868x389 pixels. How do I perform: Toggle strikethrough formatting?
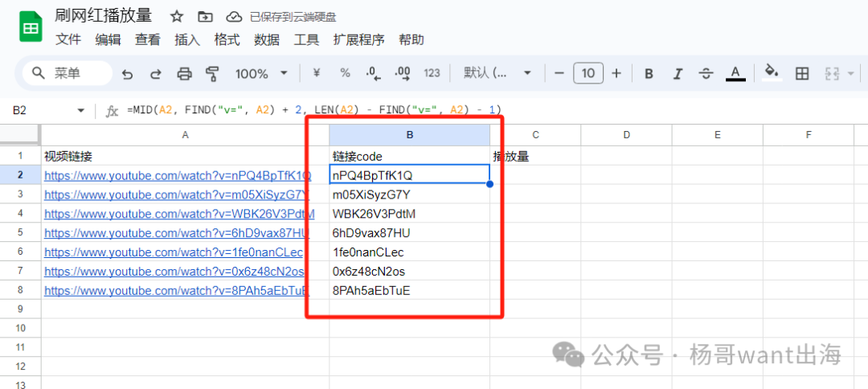coord(706,74)
